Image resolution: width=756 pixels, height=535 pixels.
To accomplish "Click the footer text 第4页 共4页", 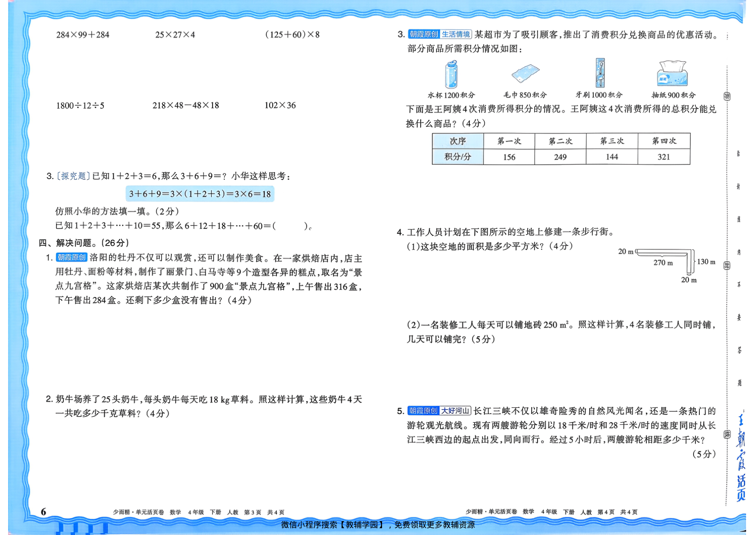I will [x=617, y=512].
